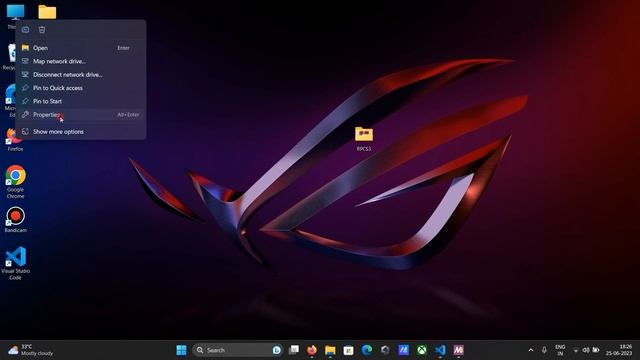
Task: Open the Windows Start button
Action: pos(181,350)
